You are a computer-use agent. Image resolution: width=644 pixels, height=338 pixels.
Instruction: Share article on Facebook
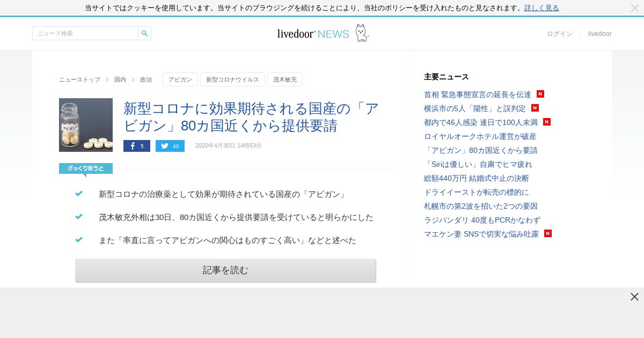point(137,146)
